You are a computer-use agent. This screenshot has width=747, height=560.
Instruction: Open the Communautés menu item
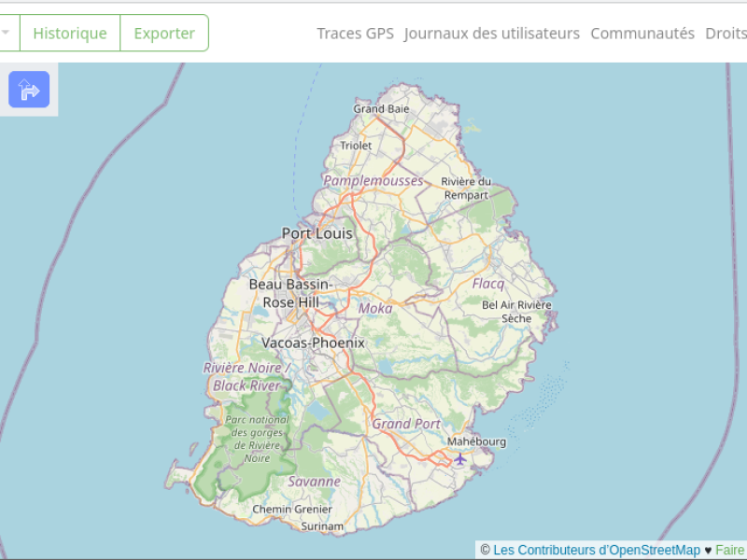click(x=642, y=34)
